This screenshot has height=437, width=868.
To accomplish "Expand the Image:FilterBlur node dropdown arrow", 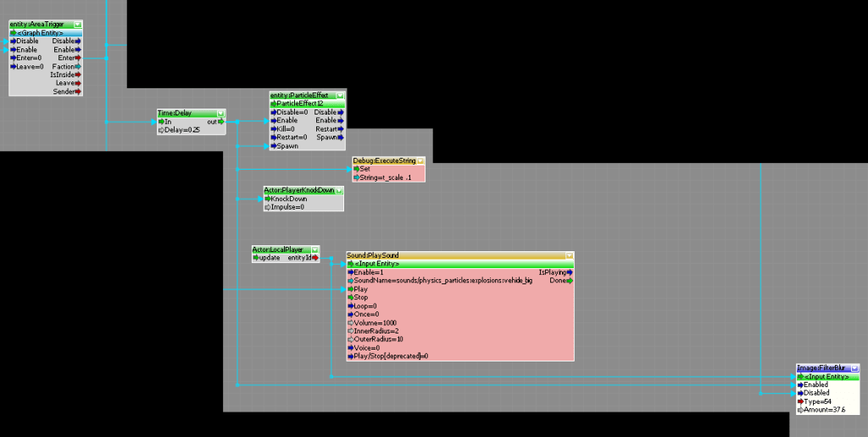I will click(x=854, y=368).
